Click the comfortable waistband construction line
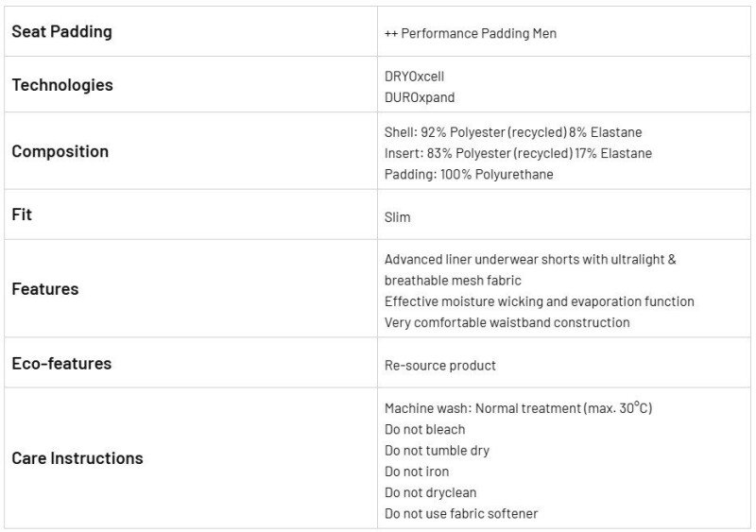The height and width of the screenshot is (532, 756). coord(507,322)
